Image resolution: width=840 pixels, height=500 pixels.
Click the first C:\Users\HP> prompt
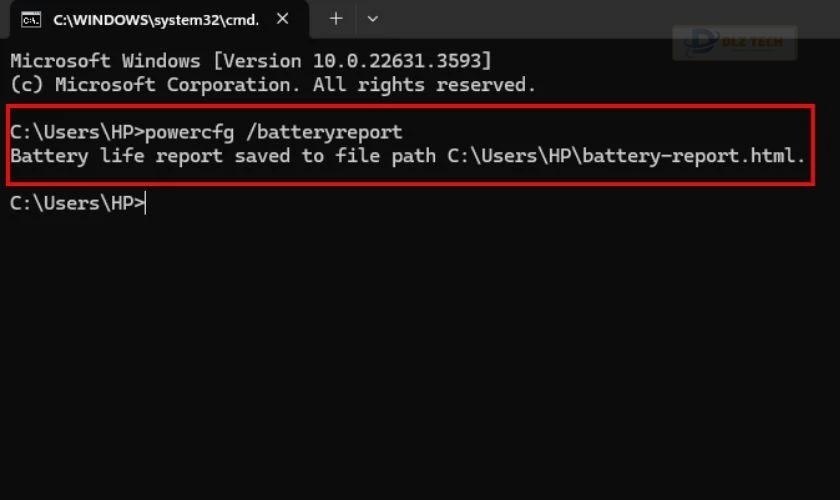77,132
